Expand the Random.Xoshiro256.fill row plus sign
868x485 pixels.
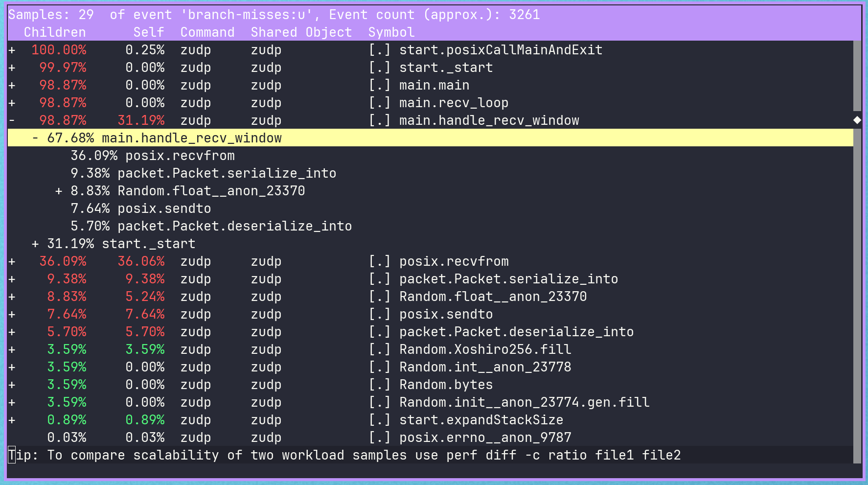tap(12, 349)
